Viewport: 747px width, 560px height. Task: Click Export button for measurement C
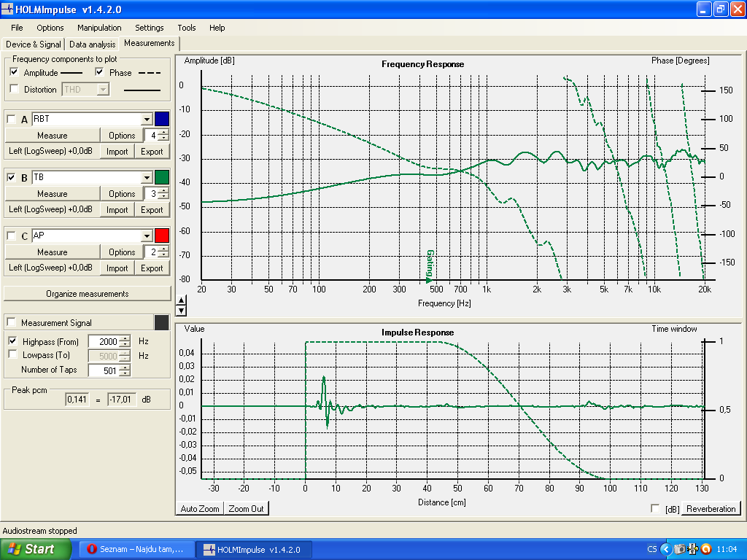tap(152, 268)
